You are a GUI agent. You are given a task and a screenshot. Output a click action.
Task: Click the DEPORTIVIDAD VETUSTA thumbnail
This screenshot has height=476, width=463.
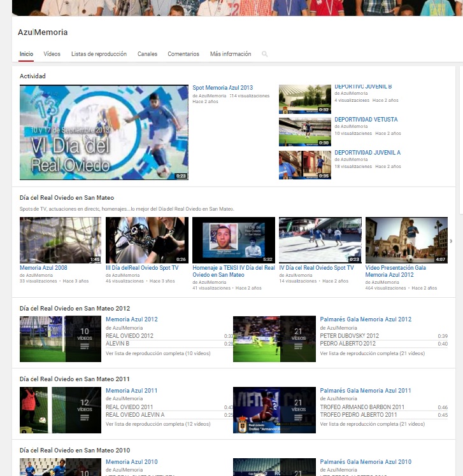(x=305, y=132)
